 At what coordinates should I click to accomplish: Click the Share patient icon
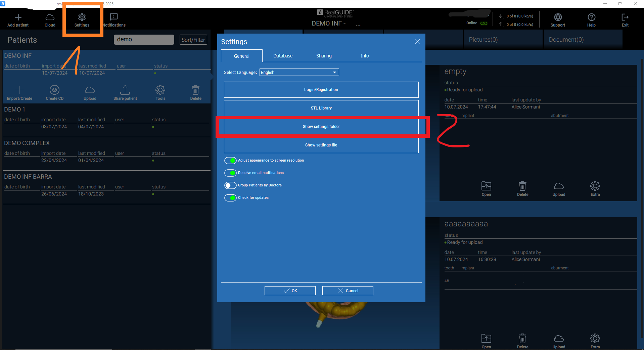[125, 90]
